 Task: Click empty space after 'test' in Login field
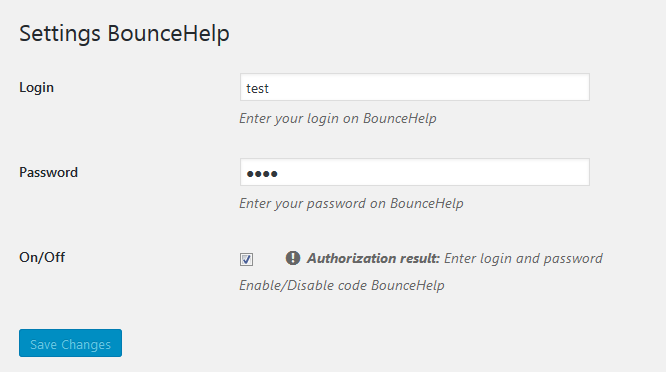tap(425, 87)
